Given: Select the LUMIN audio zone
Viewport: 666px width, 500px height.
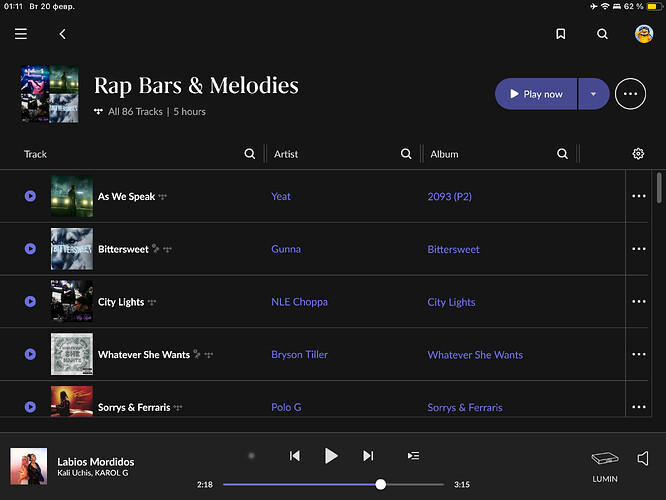Looking at the screenshot, I should tap(605, 466).
